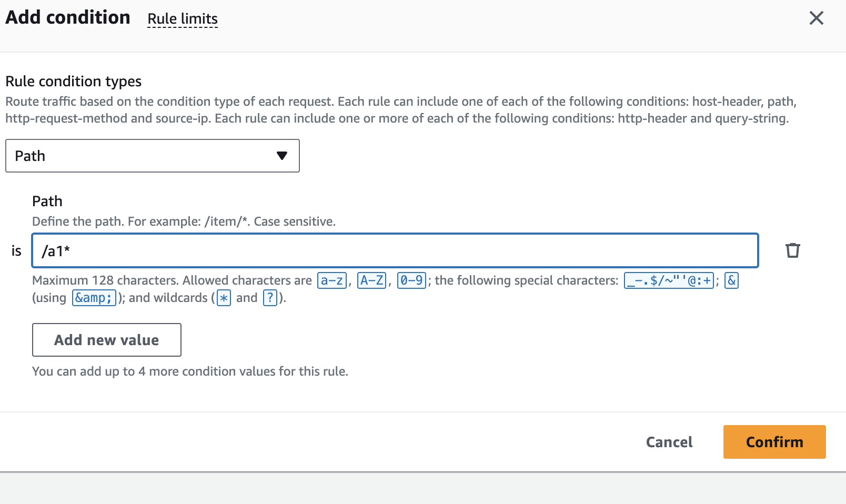Click the 0-9 allowed characters badge

click(411, 280)
